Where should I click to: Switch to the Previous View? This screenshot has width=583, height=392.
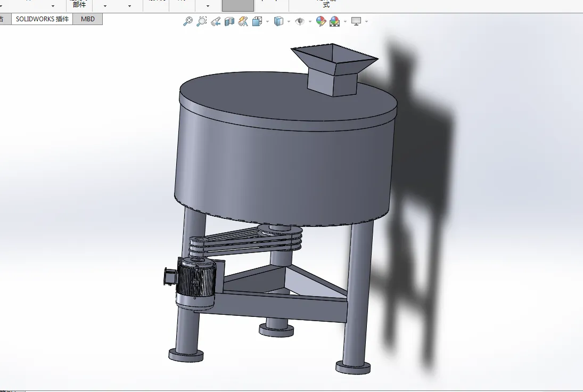pyautogui.click(x=216, y=22)
